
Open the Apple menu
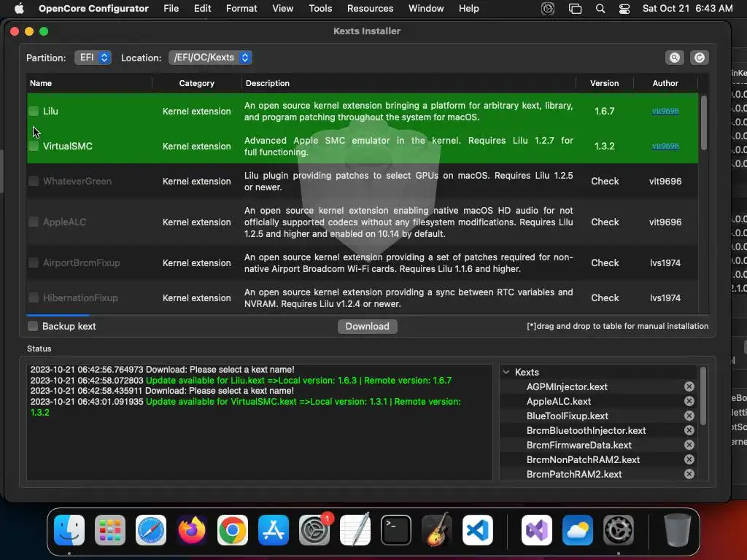tap(19, 8)
